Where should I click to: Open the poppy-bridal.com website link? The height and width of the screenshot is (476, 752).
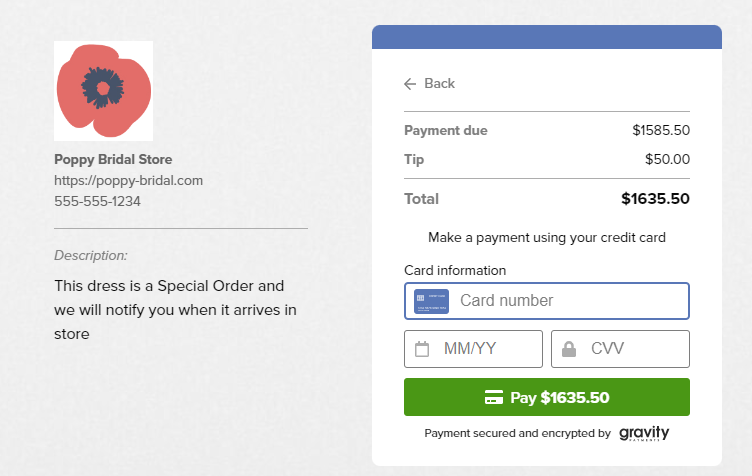pos(129,181)
